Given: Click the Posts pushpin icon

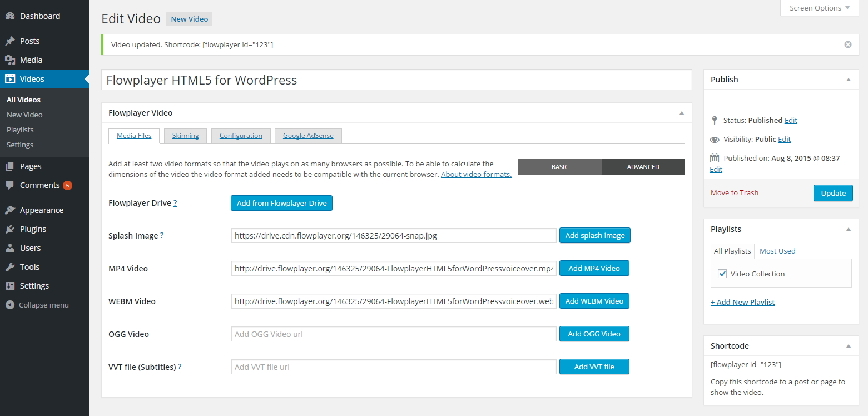Looking at the screenshot, I should (x=10, y=41).
